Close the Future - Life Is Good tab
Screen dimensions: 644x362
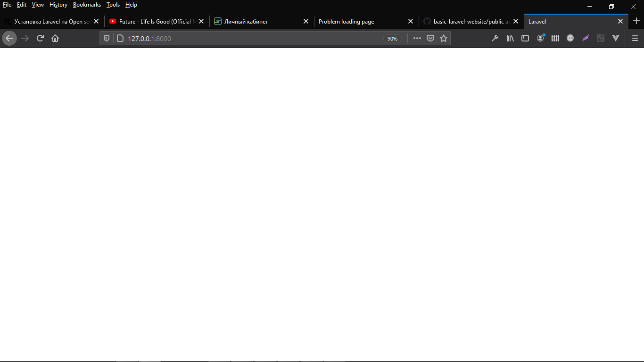pos(201,21)
